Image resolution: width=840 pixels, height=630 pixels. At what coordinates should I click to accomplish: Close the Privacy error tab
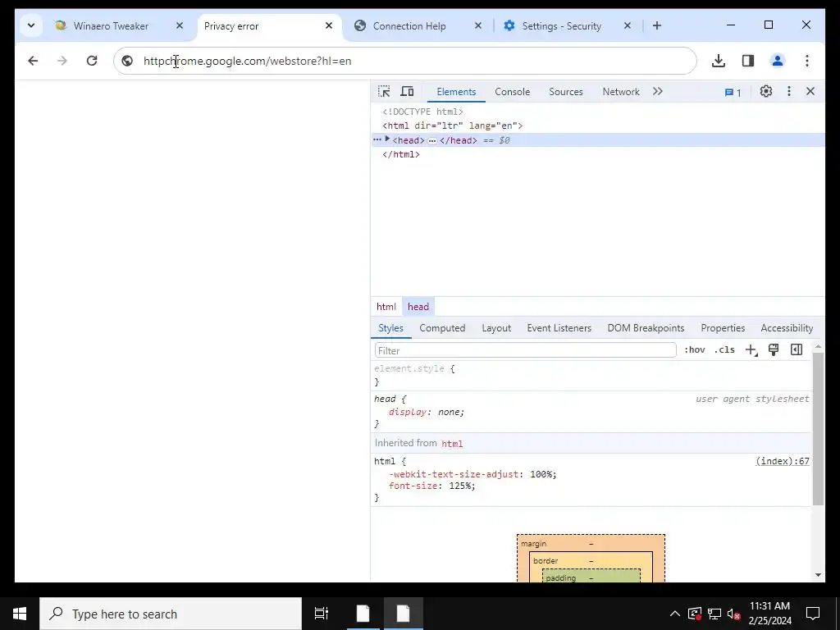point(329,25)
